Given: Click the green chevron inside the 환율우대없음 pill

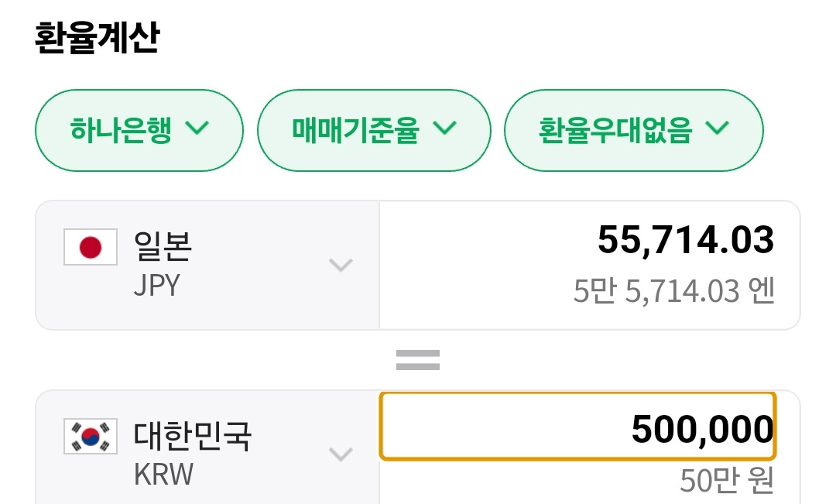Looking at the screenshot, I should (x=718, y=129).
